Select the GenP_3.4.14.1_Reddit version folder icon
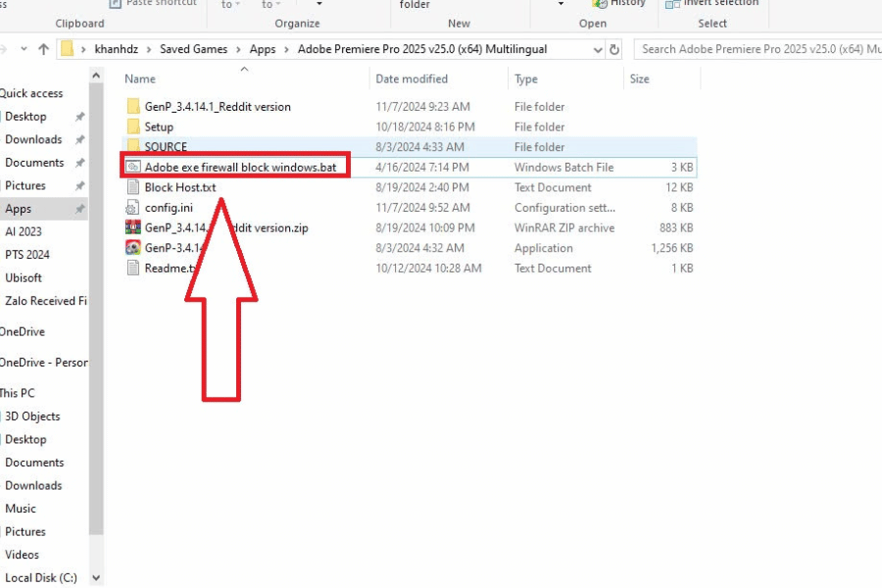The width and height of the screenshot is (882, 588). click(x=133, y=107)
